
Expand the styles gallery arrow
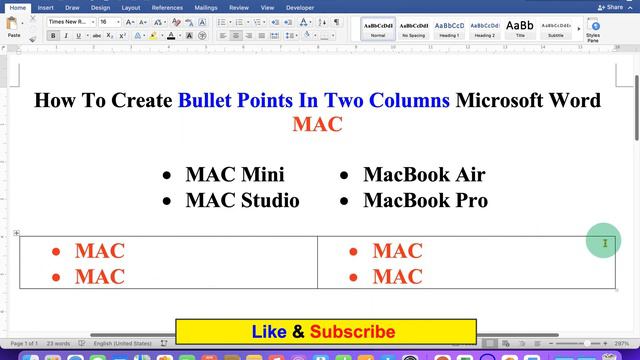pos(578,29)
